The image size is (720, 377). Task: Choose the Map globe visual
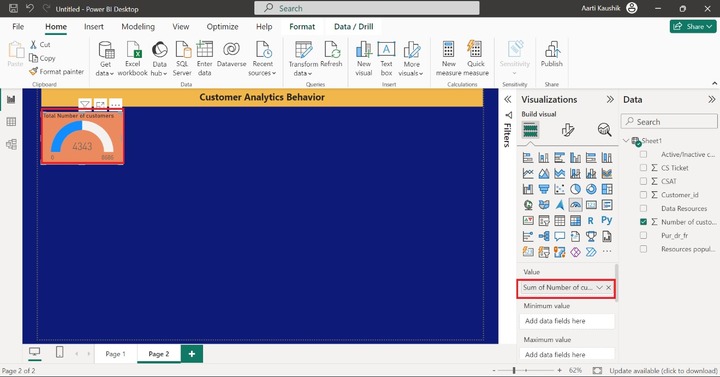[x=528, y=205]
